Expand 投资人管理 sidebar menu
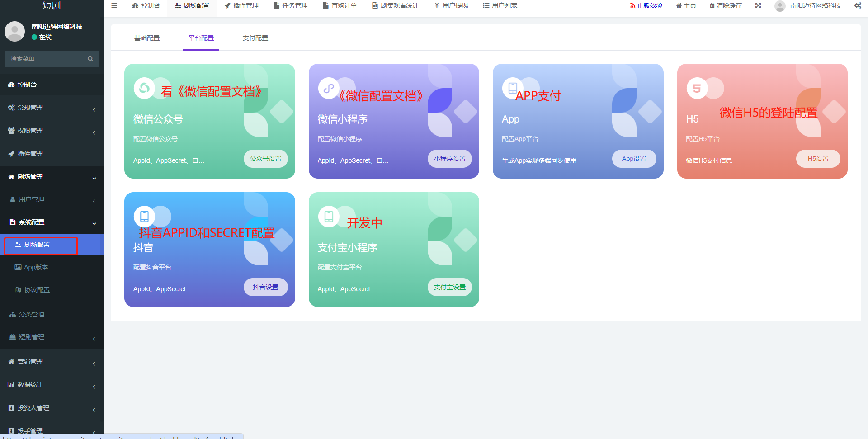Screen dimensions: 868x439 tap(52, 408)
